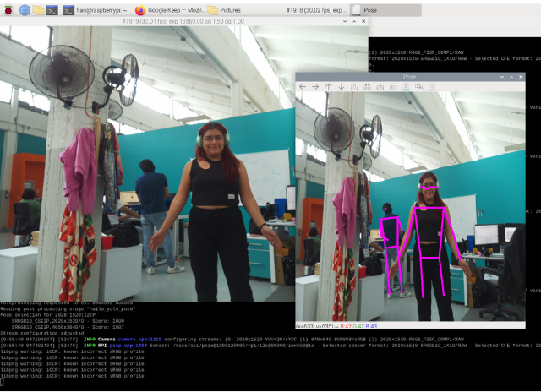Open display properties in Pose toolbar
The image size is (541, 392).
click(x=432, y=87)
